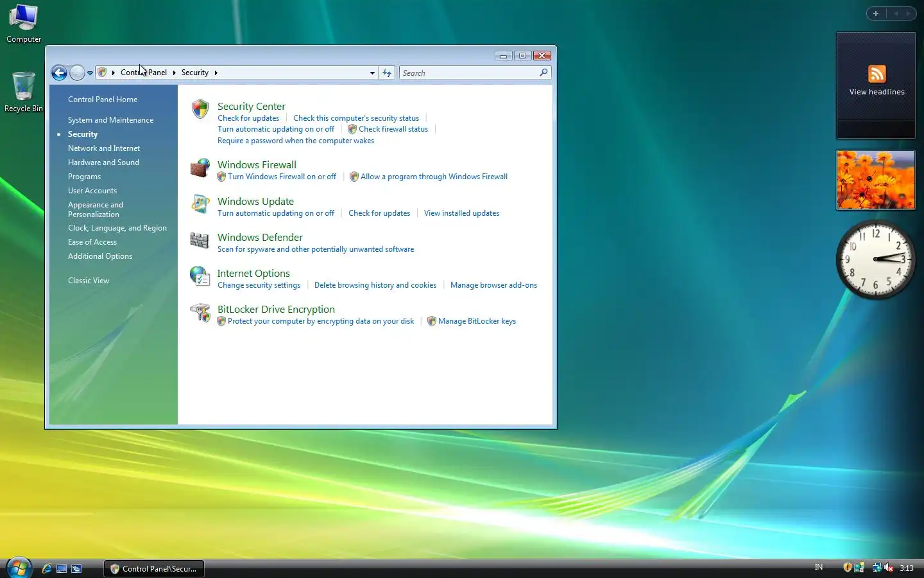
Task: Click the Windows Defender castle wall icon
Action: point(200,240)
